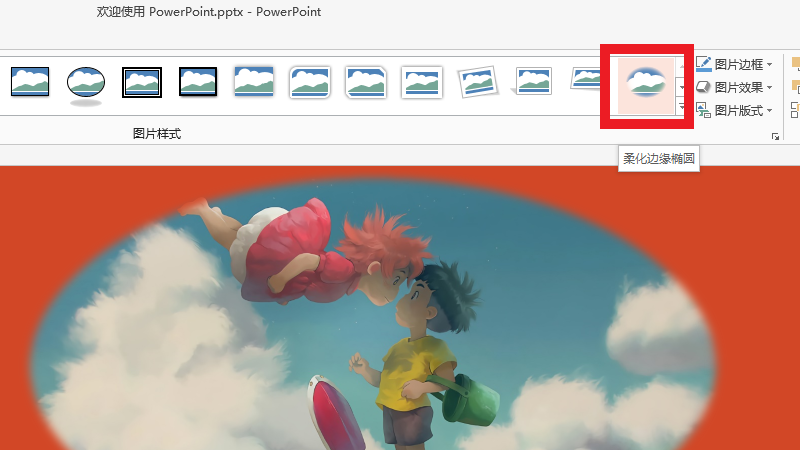
Task: Apply the perspective shadow white picture style
Action: pos(532,82)
